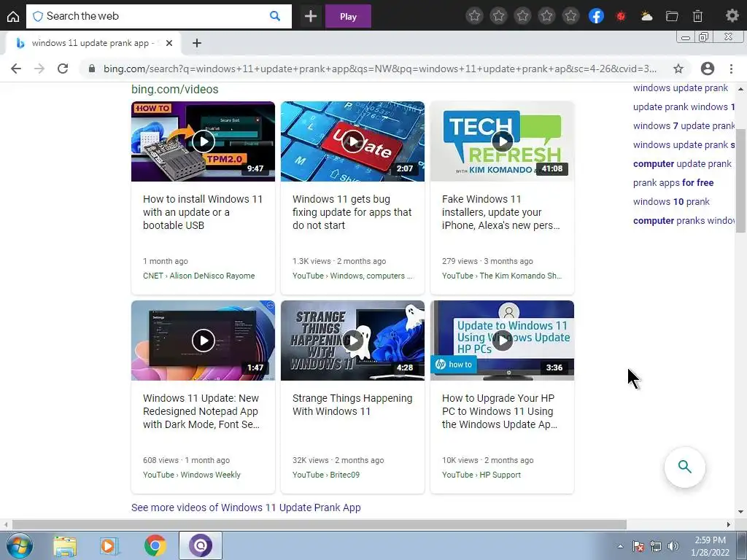Open the media player taskbar icon
747x560 pixels.
pos(109,546)
